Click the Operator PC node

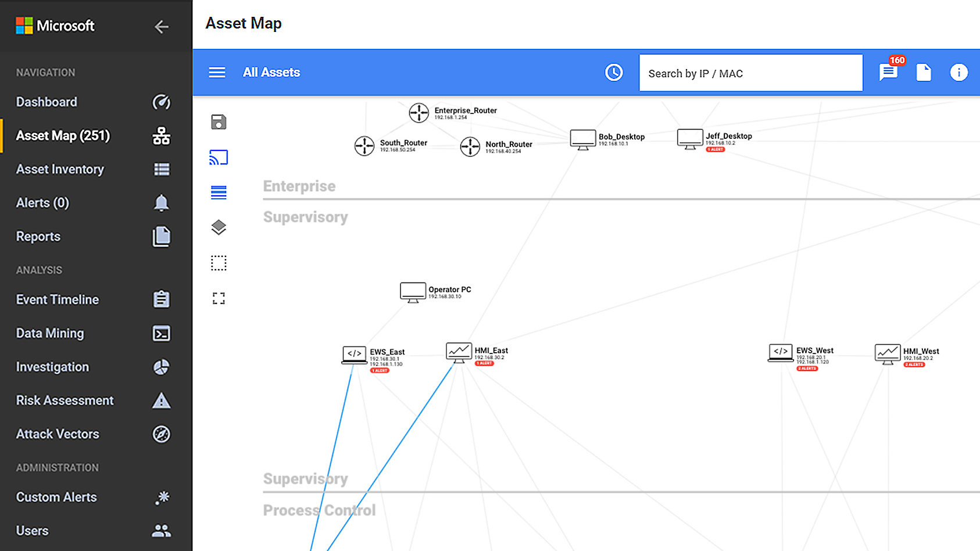tap(413, 292)
